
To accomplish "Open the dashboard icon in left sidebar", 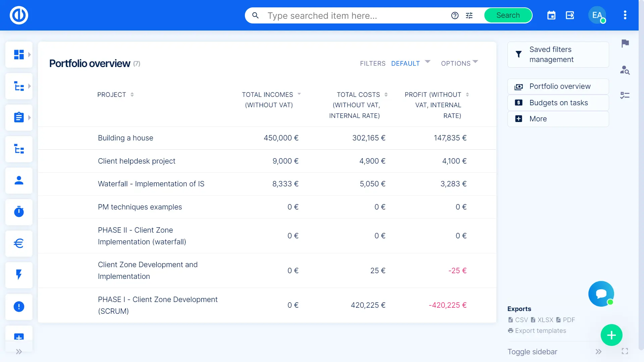I will click(x=19, y=55).
